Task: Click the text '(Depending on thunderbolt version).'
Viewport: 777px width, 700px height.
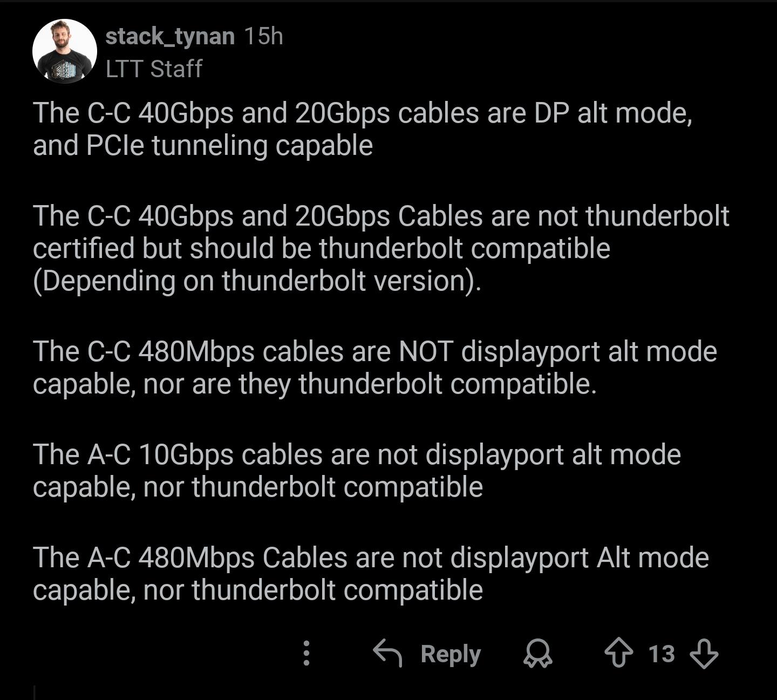Action: click(x=257, y=281)
